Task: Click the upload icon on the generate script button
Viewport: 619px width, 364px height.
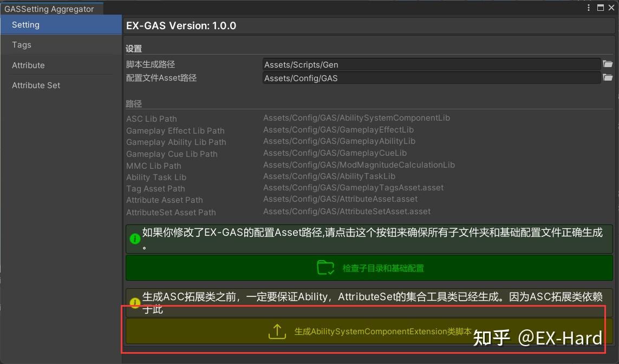Action: click(x=277, y=332)
